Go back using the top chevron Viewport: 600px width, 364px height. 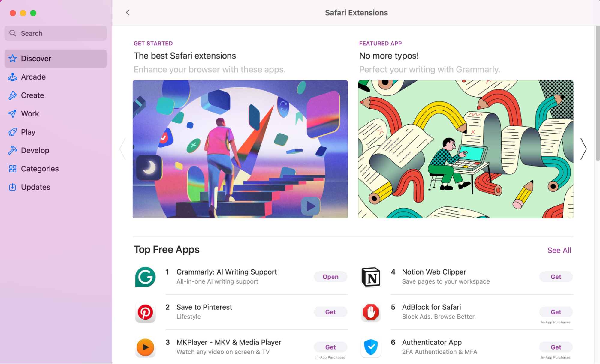click(128, 12)
